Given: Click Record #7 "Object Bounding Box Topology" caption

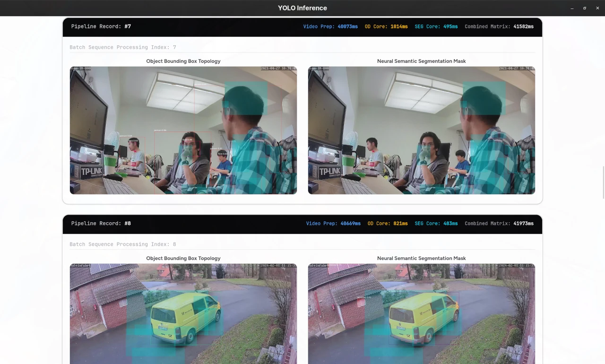Looking at the screenshot, I should coord(183,61).
